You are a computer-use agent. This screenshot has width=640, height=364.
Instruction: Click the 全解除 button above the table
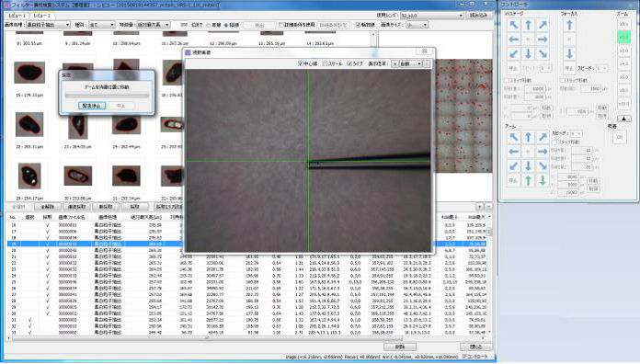48,207
